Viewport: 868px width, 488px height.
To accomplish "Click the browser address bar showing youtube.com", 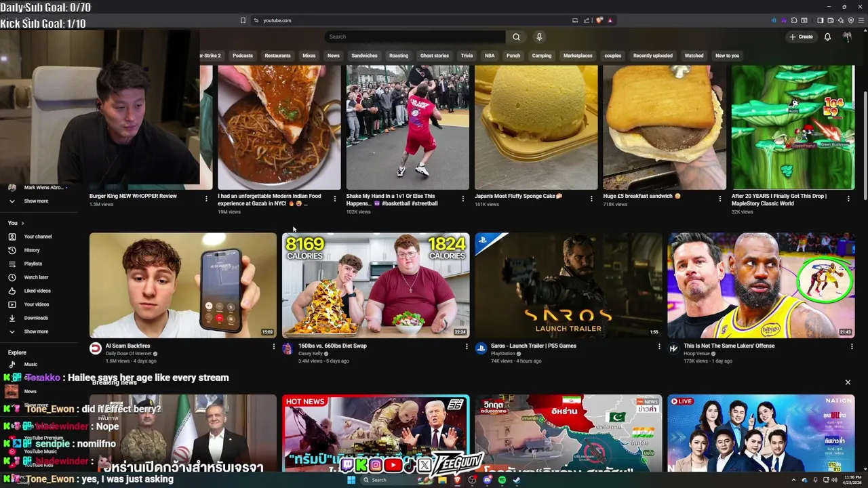I will (414, 20).
